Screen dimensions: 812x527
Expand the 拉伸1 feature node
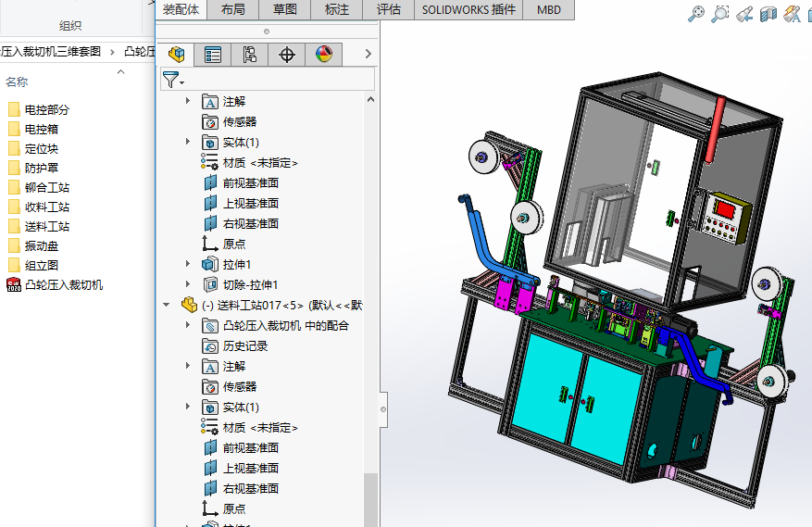(189, 265)
